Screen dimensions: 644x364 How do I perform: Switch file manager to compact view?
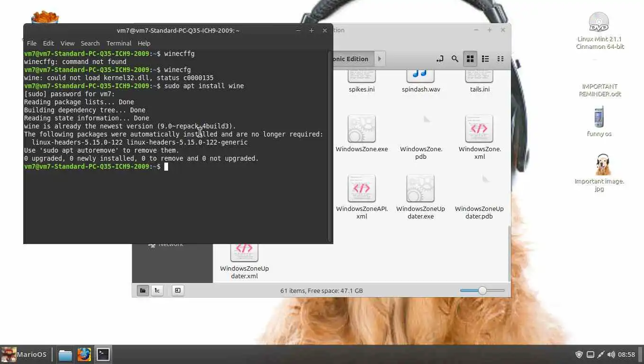(x=501, y=59)
